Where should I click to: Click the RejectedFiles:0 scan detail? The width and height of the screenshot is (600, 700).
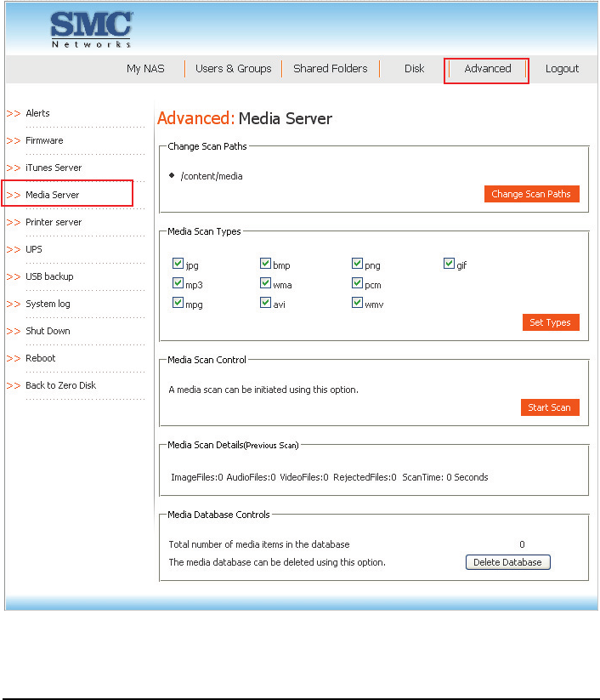point(365,477)
